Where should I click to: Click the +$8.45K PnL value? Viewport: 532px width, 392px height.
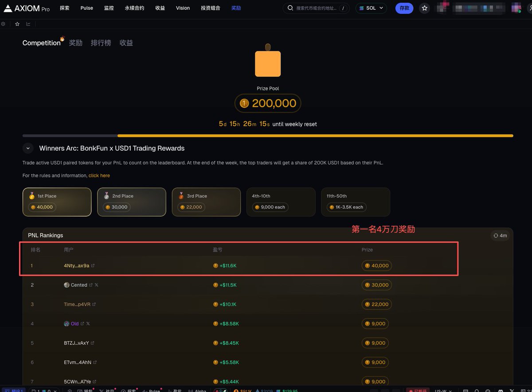coord(229,343)
